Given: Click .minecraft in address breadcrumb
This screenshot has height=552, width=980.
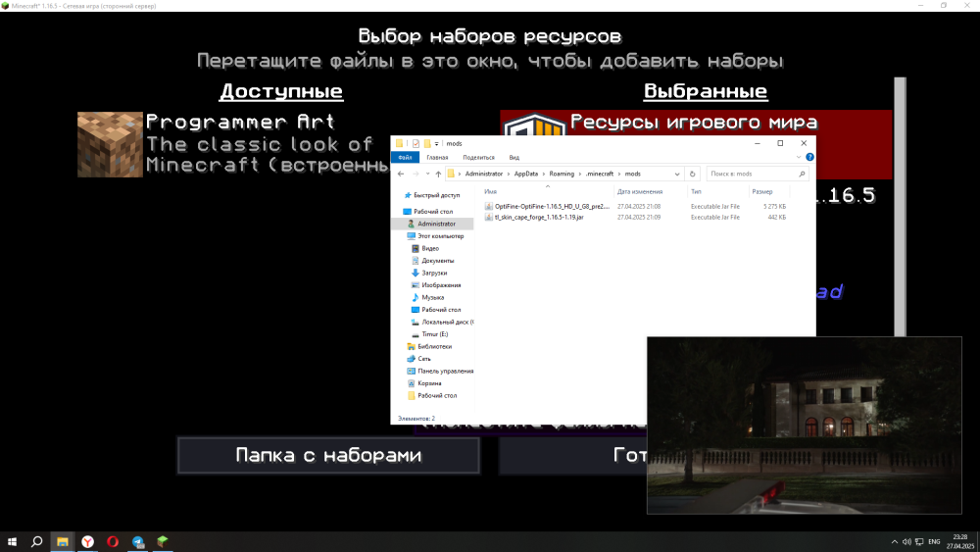Looking at the screenshot, I should [x=600, y=174].
